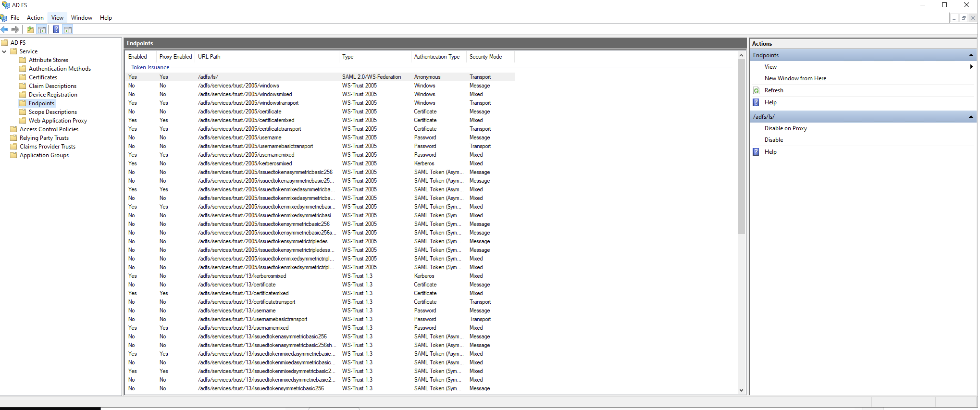Click the endpoints list scroll up arrow

coord(741,56)
